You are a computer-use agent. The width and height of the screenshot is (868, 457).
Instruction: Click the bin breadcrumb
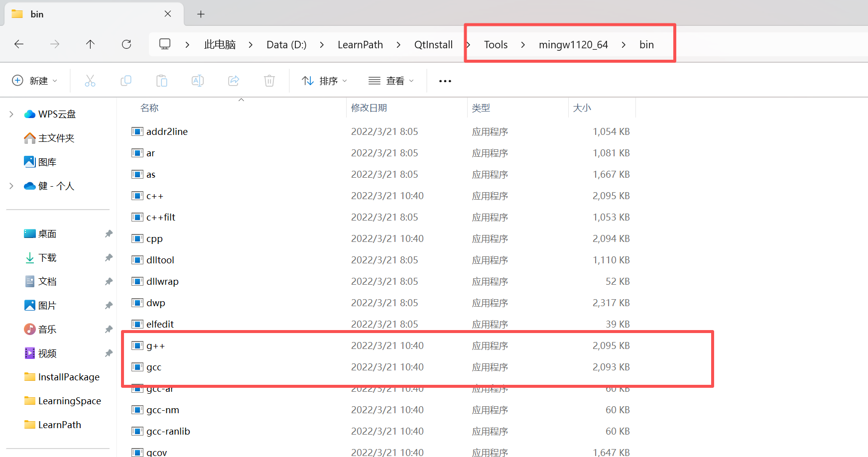(x=646, y=45)
